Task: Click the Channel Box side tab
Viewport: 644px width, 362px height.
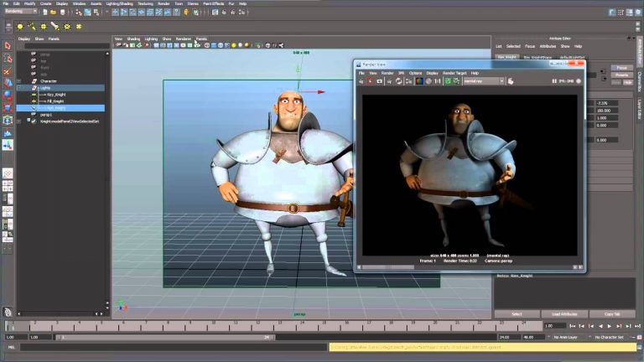Action: point(640,82)
